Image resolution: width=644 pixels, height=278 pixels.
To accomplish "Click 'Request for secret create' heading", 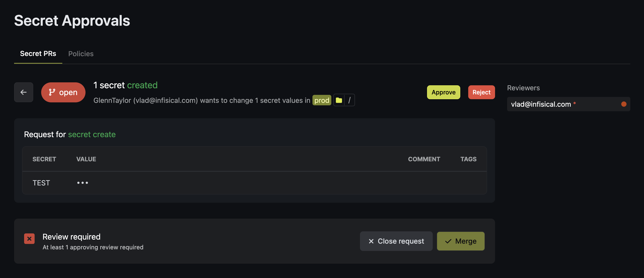I will (x=70, y=134).
